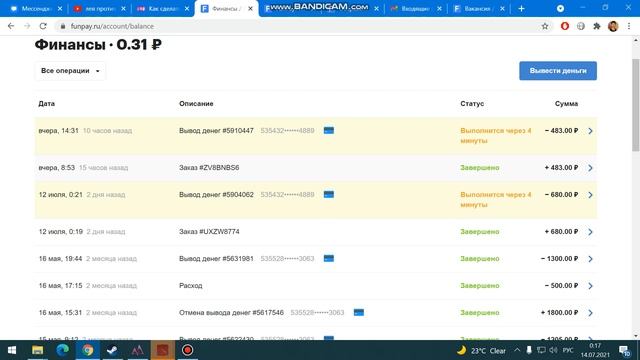
Task: Click date 'вчера, 14:31'
Action: coord(58,131)
